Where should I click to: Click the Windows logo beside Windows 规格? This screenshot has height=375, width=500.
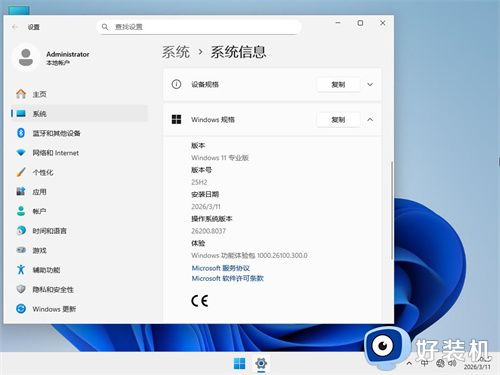pyautogui.click(x=176, y=119)
